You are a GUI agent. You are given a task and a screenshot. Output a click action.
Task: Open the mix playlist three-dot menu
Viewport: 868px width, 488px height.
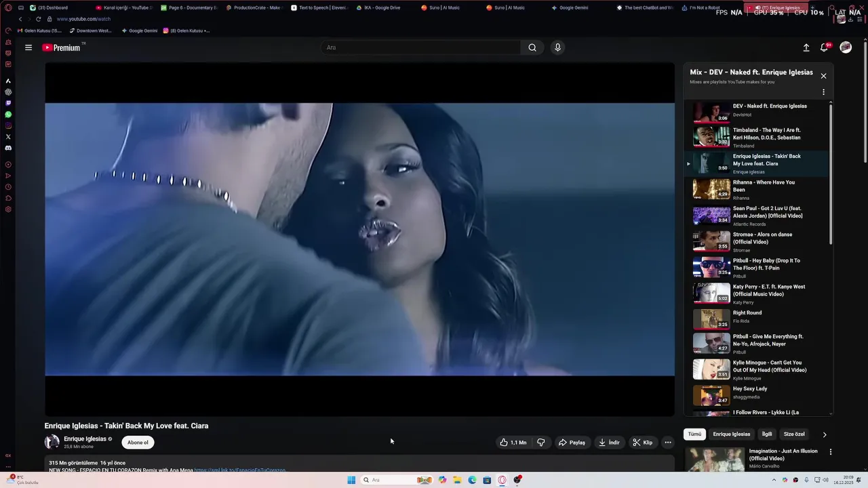click(x=823, y=92)
